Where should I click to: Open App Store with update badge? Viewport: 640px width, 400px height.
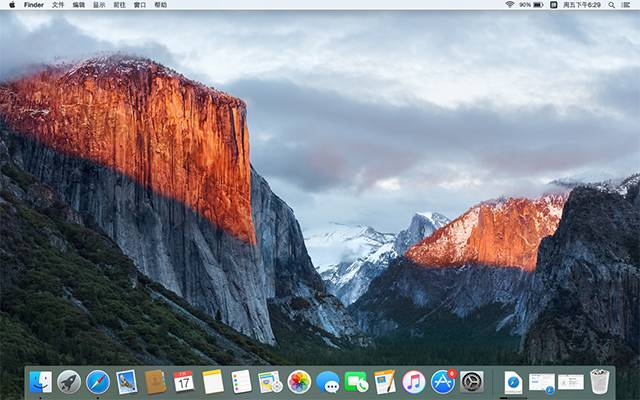pyautogui.click(x=443, y=381)
